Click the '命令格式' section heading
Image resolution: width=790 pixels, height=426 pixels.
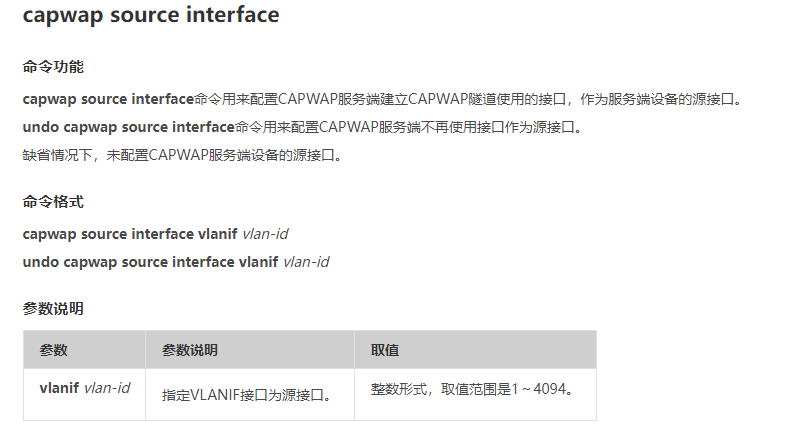pyautogui.click(x=53, y=201)
